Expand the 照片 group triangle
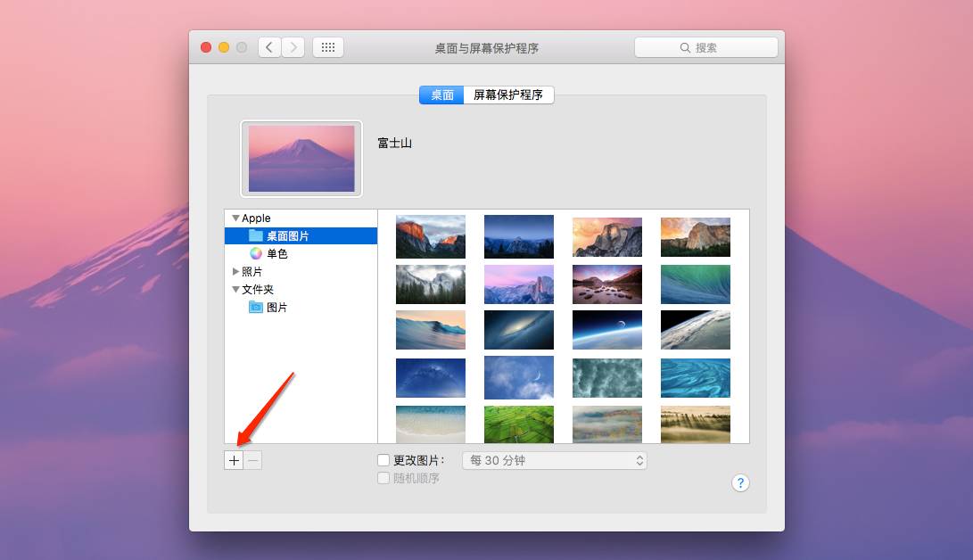This screenshot has height=560, width=973. pyautogui.click(x=235, y=272)
